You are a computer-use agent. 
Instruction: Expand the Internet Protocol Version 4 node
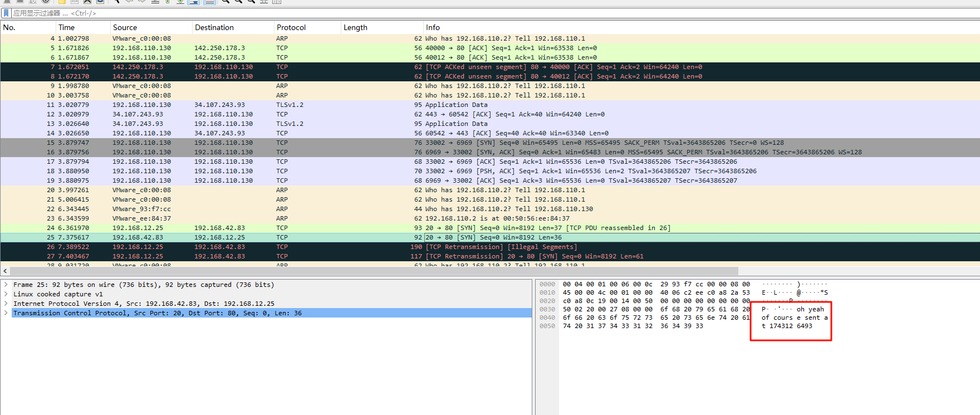6,304
